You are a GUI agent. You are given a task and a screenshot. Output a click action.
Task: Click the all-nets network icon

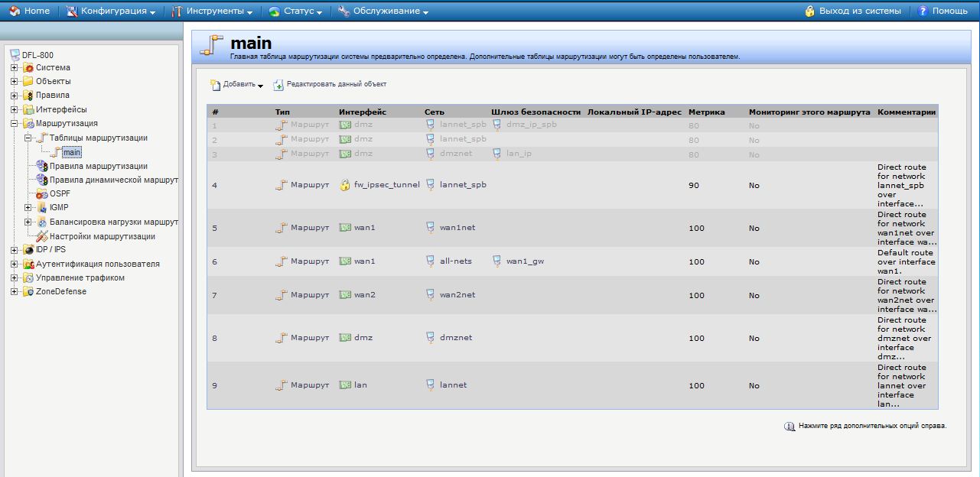click(x=431, y=261)
